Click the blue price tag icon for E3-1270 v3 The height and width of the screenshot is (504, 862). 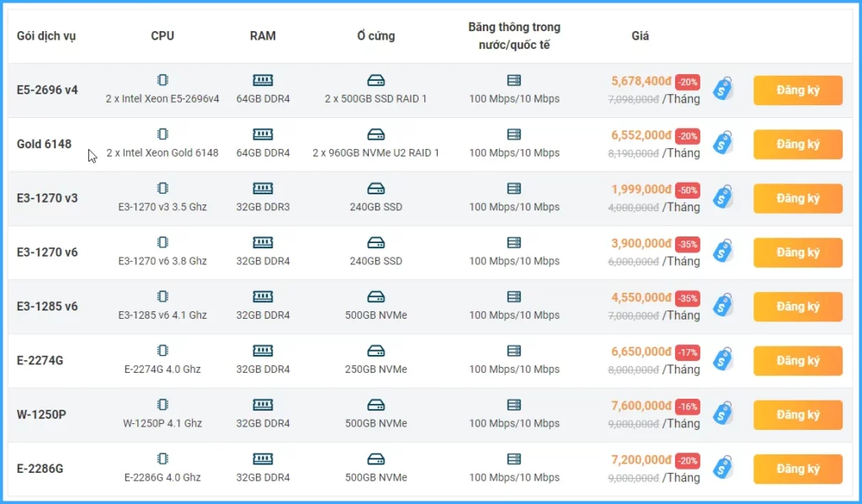723,196
